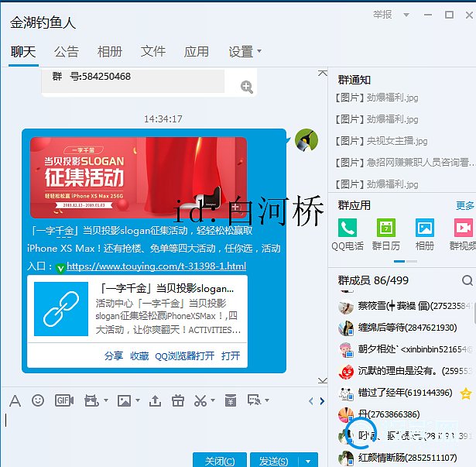Click the screenshot scissors icon
This screenshot has width=476, height=467.
pyautogui.click(x=200, y=400)
